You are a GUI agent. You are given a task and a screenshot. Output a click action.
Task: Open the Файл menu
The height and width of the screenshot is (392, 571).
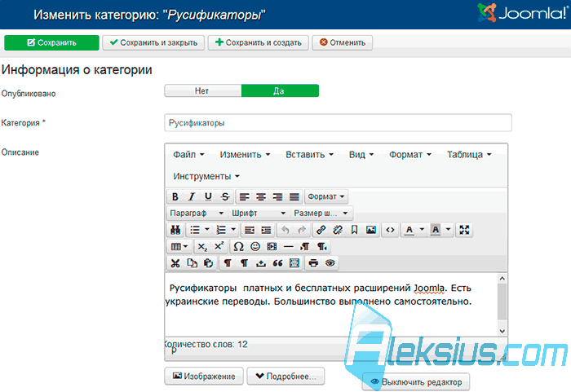(x=188, y=155)
